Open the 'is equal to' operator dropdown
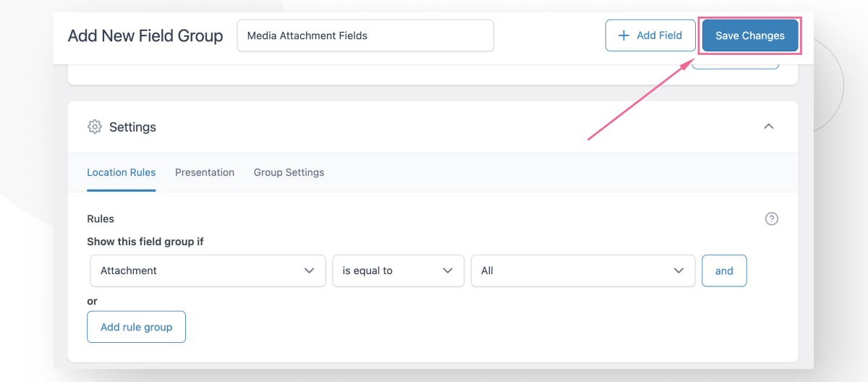The width and height of the screenshot is (868, 382). pos(398,271)
